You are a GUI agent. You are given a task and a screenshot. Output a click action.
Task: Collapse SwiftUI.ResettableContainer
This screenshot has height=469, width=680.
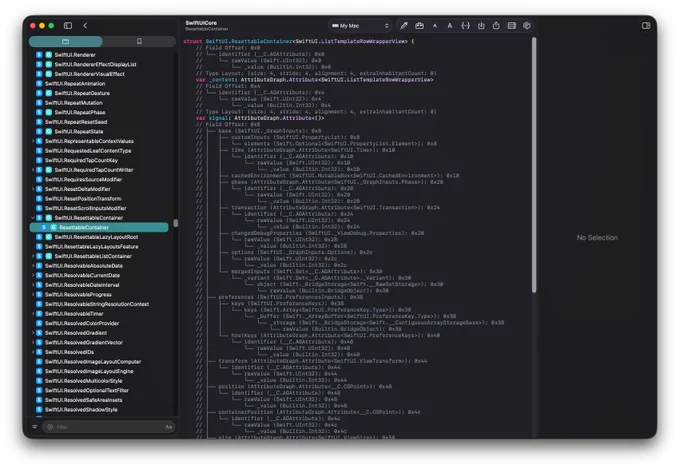[33, 218]
